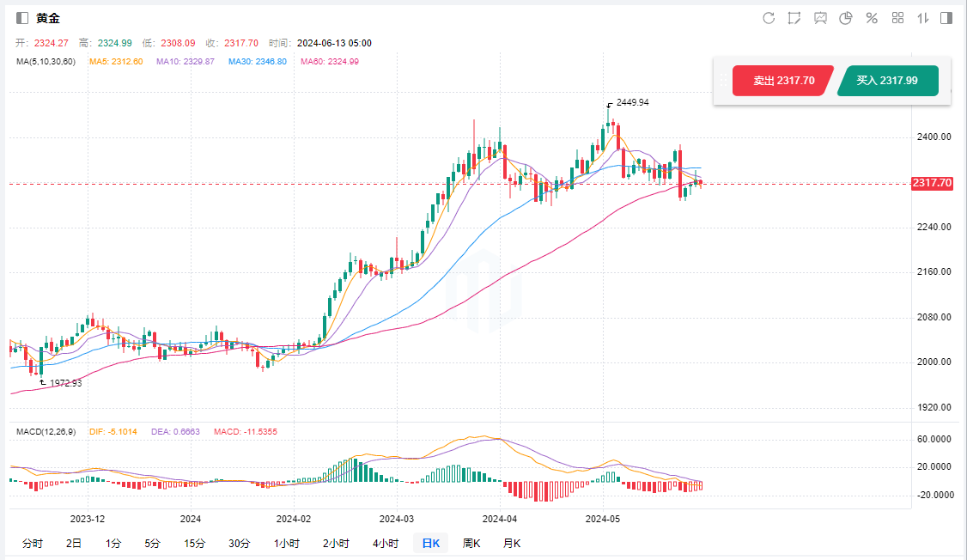Toggle the right sidebar panel icon
This screenshot has width=967, height=560.
[946, 18]
